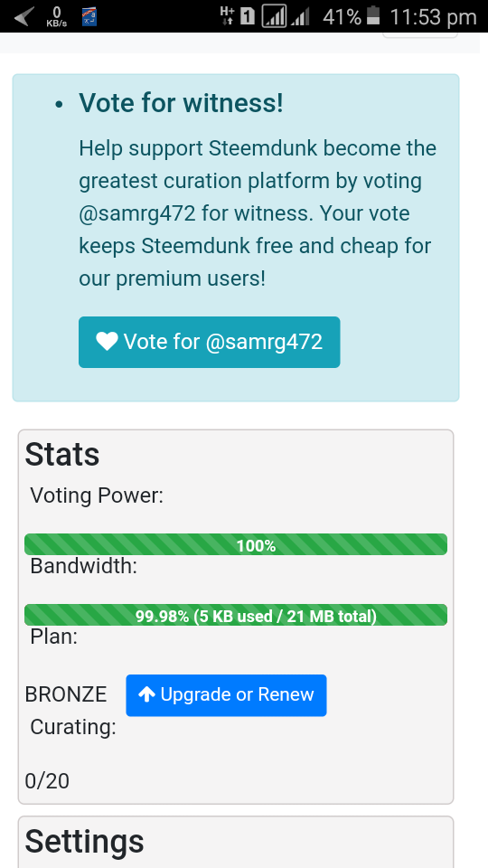This screenshot has width=488, height=868.
Task: Select the Stats panel heading
Action: (62, 455)
